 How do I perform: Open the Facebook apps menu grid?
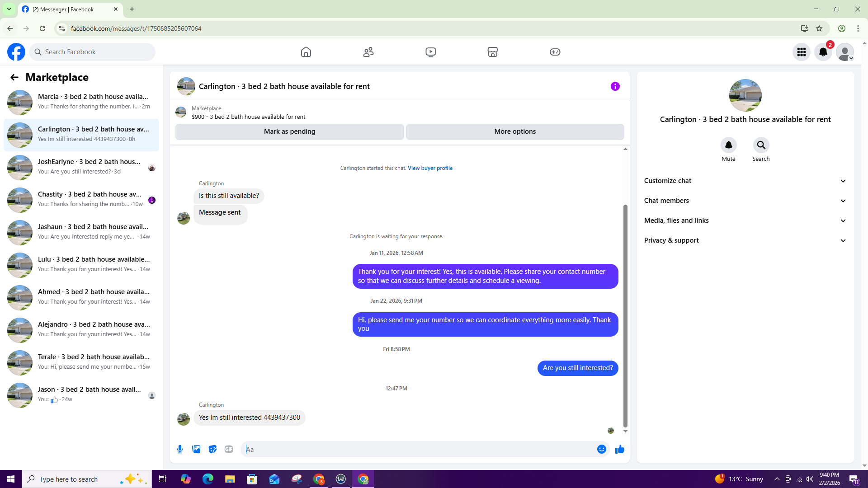point(802,52)
